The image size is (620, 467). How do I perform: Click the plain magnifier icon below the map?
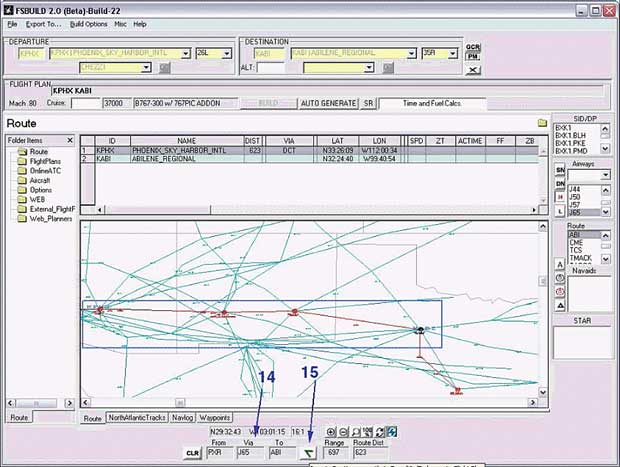[x=355, y=432]
